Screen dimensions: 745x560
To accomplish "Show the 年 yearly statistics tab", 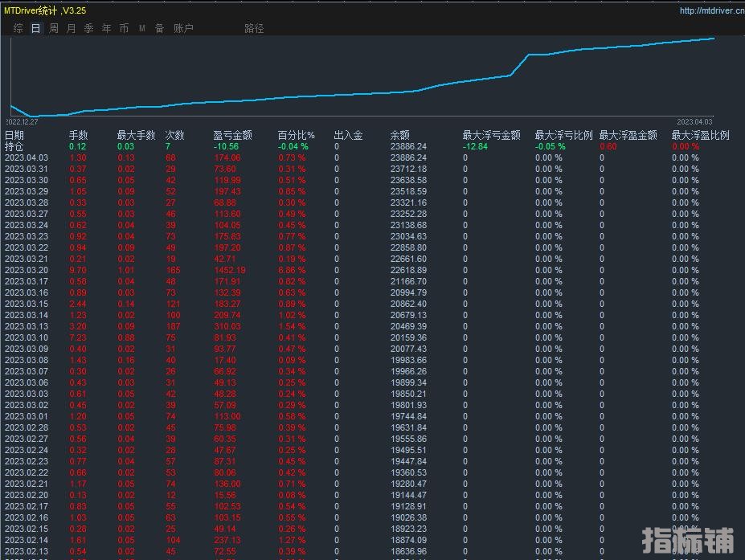I will pos(107,28).
